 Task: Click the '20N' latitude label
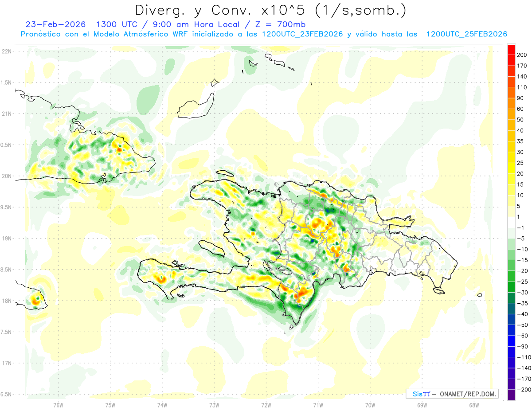6,176
